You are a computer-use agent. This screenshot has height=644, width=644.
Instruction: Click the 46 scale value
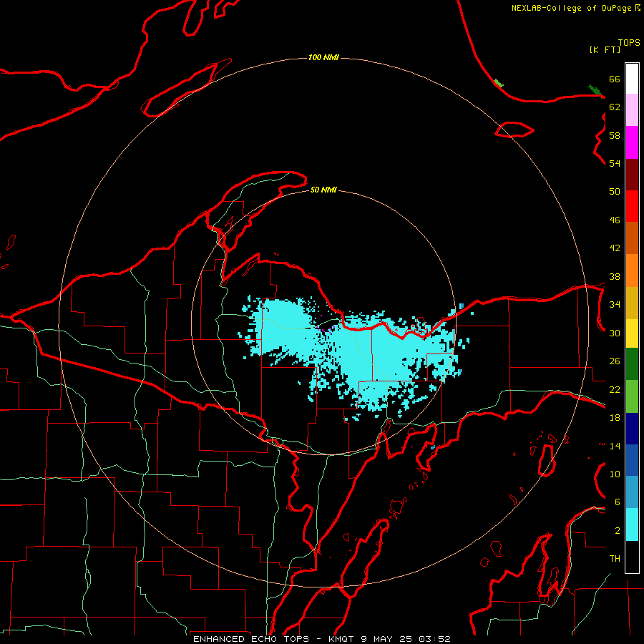click(615, 220)
